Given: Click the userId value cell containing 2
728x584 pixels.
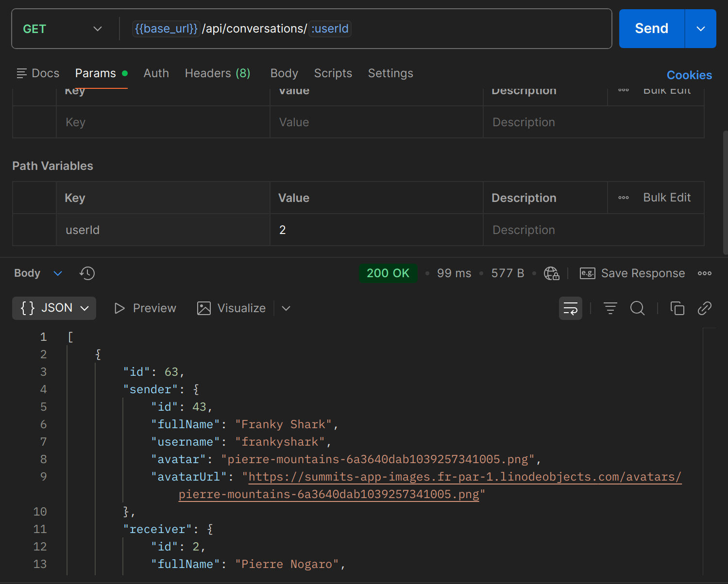Looking at the screenshot, I should (x=376, y=230).
